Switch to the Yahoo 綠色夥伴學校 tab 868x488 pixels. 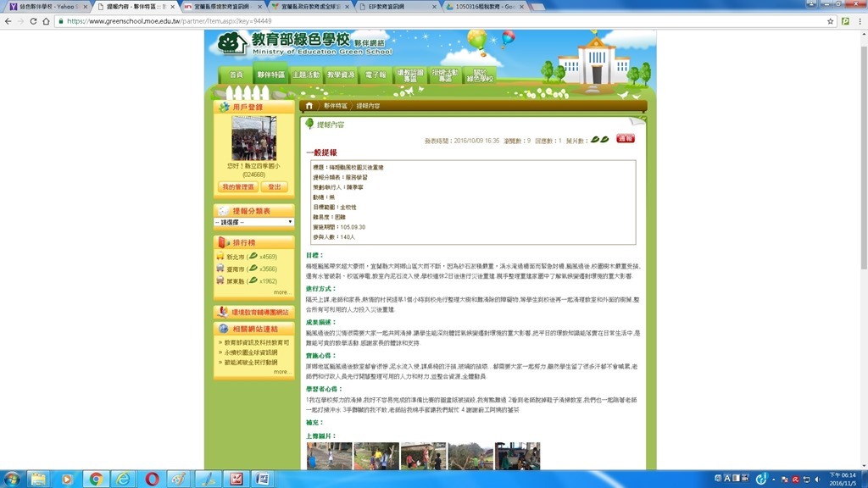(47, 7)
